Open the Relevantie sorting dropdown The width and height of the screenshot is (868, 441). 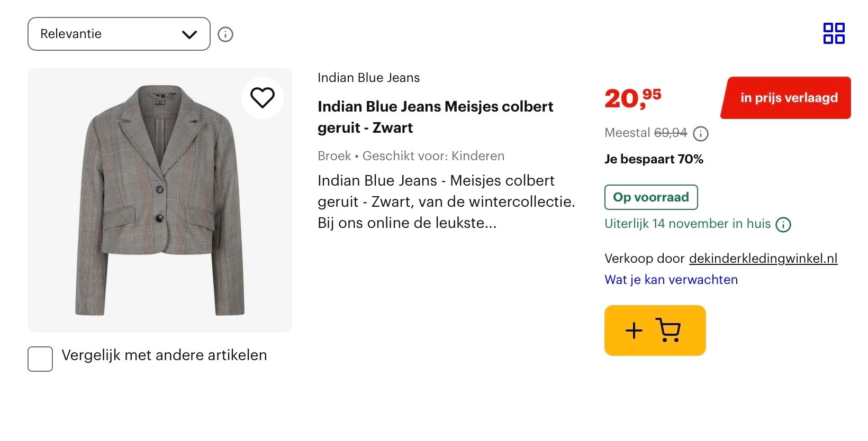point(119,34)
